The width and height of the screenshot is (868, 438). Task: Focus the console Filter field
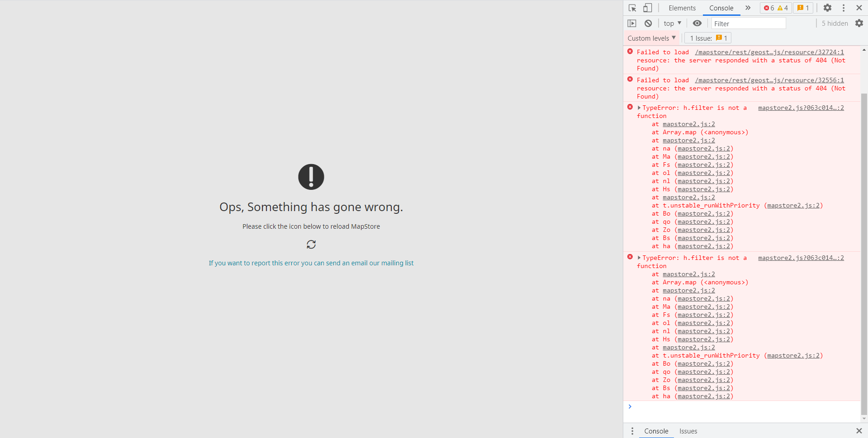[x=749, y=24]
